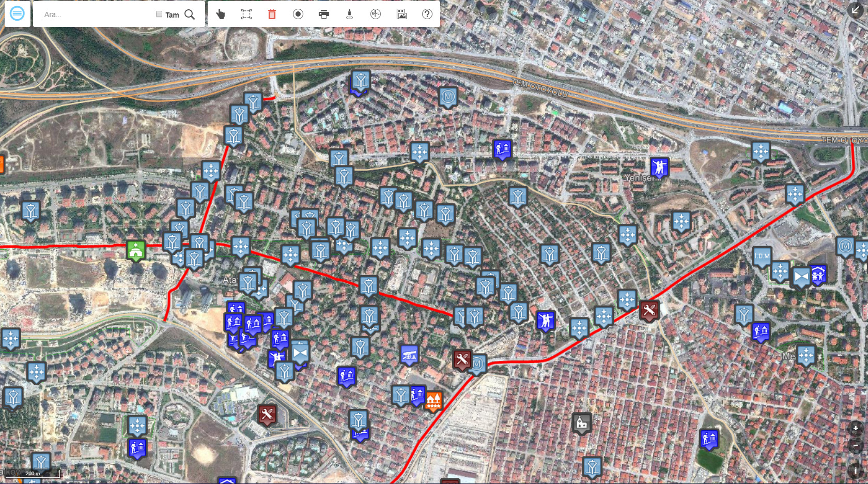Select the circle record point tool
The image size is (868, 484).
tap(298, 14)
